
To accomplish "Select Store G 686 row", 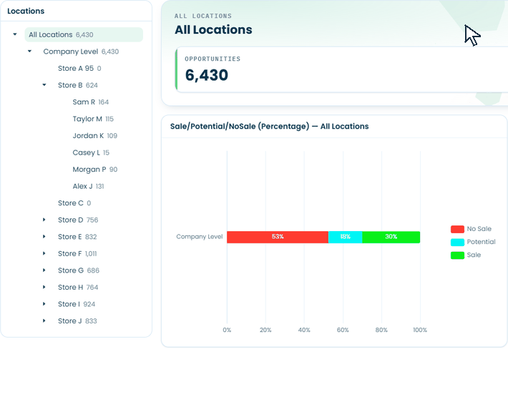I will pos(79,270).
